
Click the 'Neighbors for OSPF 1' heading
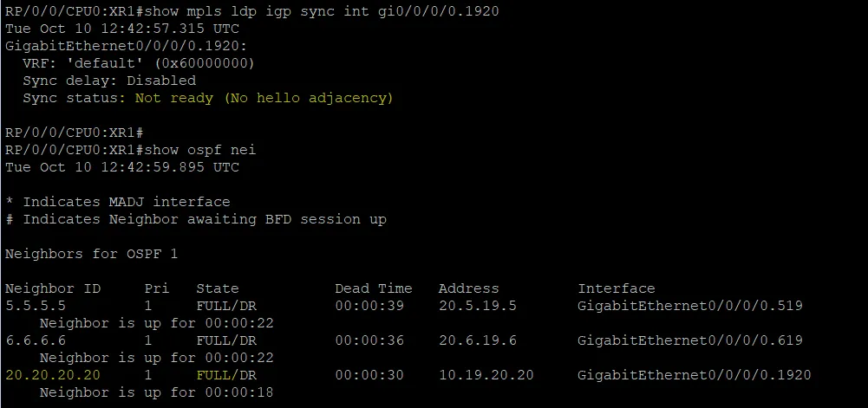point(91,254)
